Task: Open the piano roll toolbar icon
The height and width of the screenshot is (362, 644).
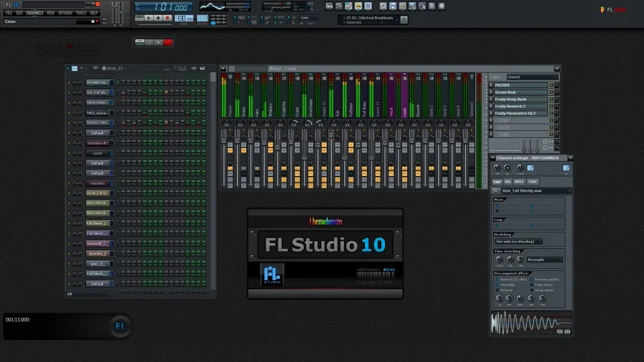Action: [x=348, y=6]
